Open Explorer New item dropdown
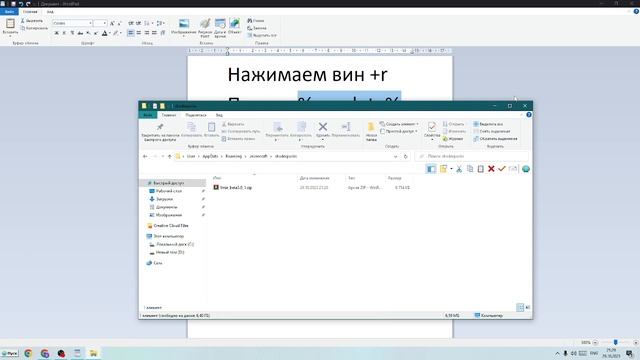The image size is (640, 360). click(399, 124)
